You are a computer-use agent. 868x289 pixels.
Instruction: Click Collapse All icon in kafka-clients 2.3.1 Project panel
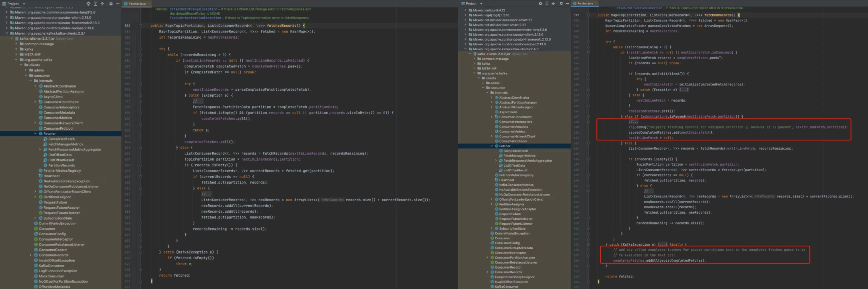(102, 4)
